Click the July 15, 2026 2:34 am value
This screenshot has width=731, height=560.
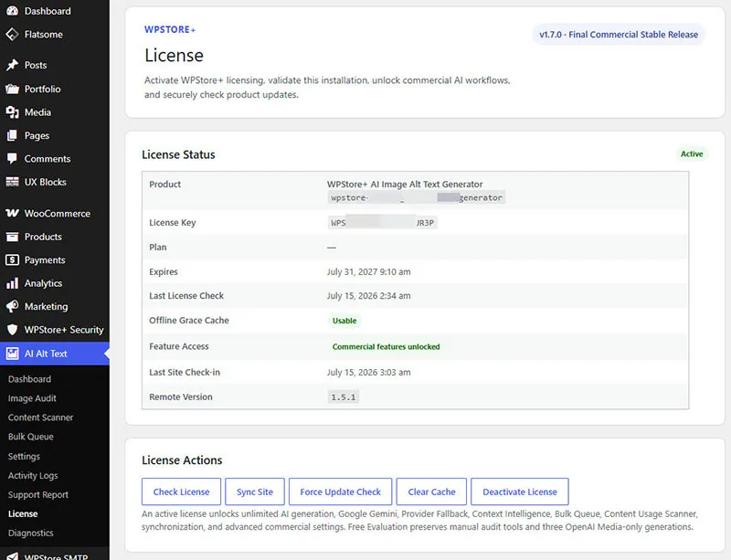point(369,296)
